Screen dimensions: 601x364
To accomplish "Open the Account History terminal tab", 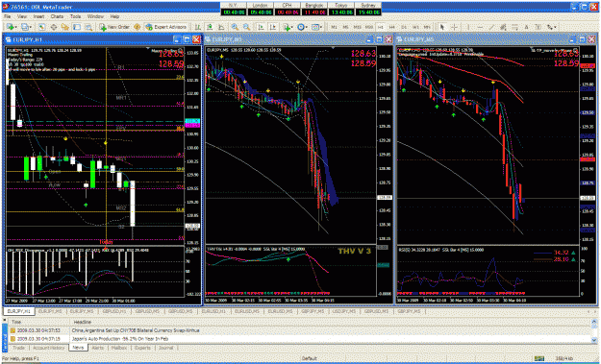I will (48, 348).
